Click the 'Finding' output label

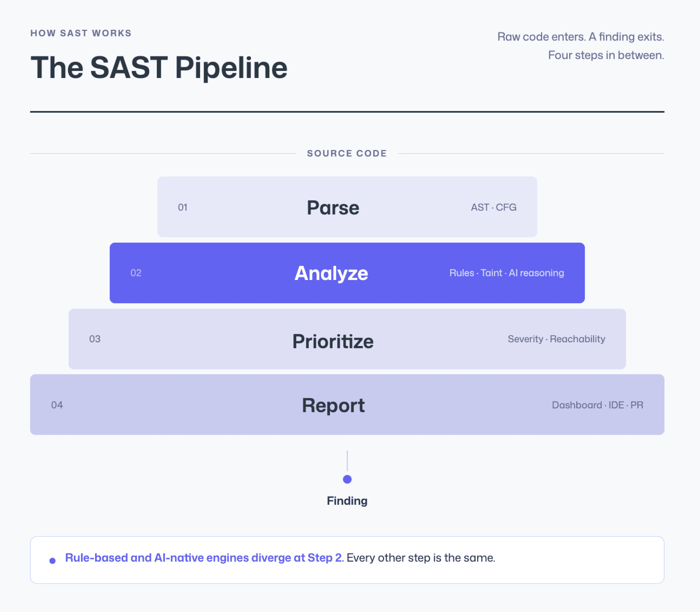tap(347, 501)
